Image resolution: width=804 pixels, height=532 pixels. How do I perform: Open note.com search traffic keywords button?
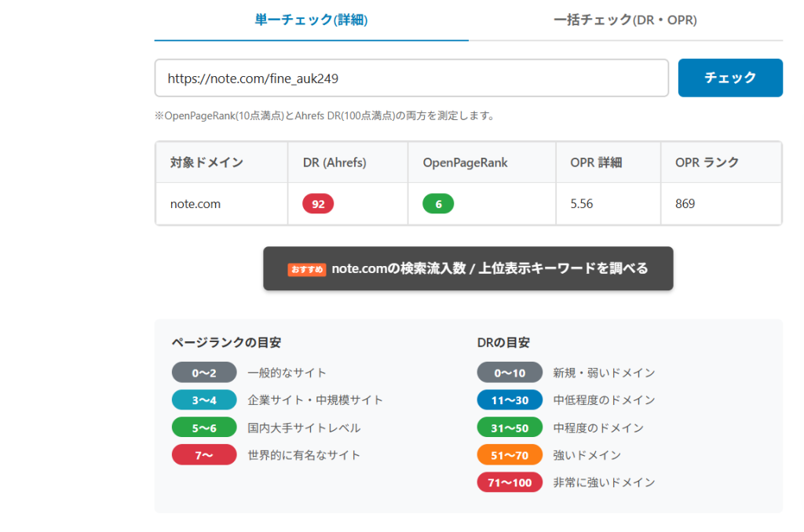pyautogui.click(x=468, y=268)
